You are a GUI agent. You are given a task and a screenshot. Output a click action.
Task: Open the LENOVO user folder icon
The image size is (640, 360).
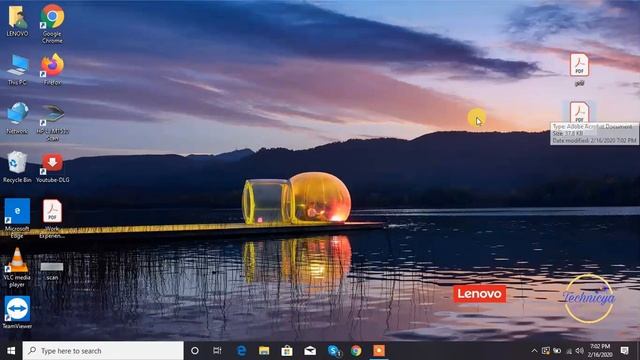18,21
